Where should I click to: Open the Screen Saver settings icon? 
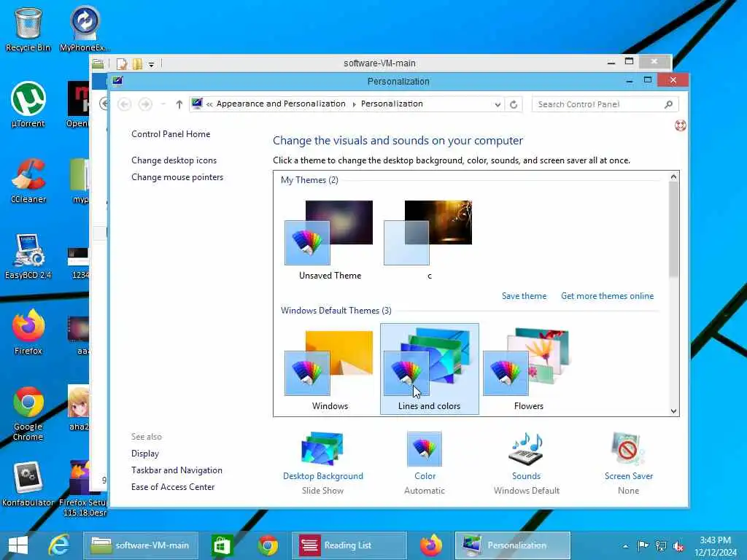pyautogui.click(x=628, y=448)
